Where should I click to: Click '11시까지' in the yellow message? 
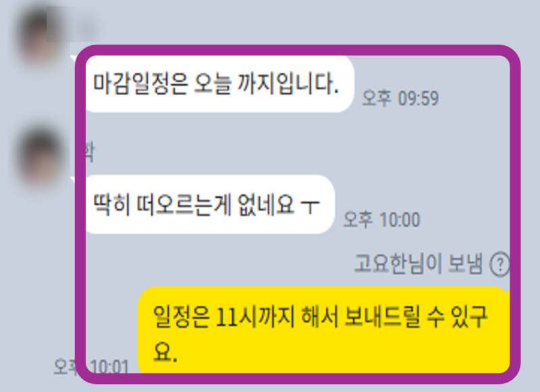point(255,316)
